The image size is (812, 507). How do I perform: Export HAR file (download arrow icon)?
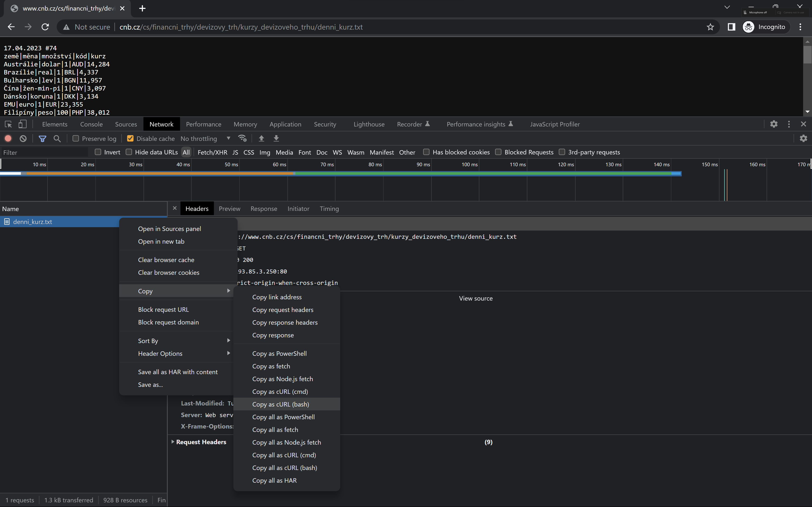click(x=276, y=138)
